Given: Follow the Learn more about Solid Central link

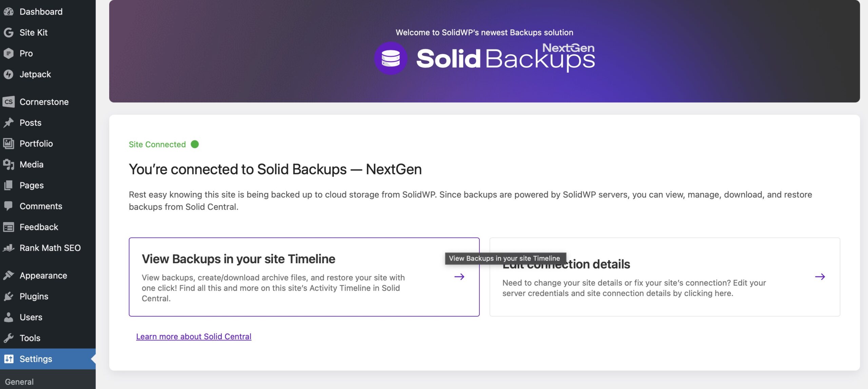Looking at the screenshot, I should click(x=194, y=336).
